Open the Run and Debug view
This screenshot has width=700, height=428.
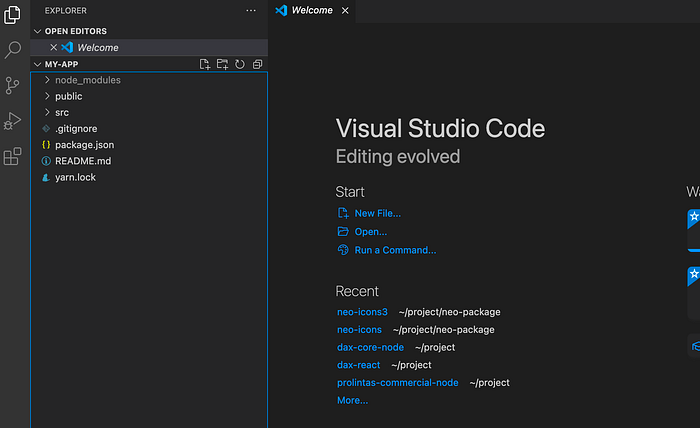click(x=13, y=121)
